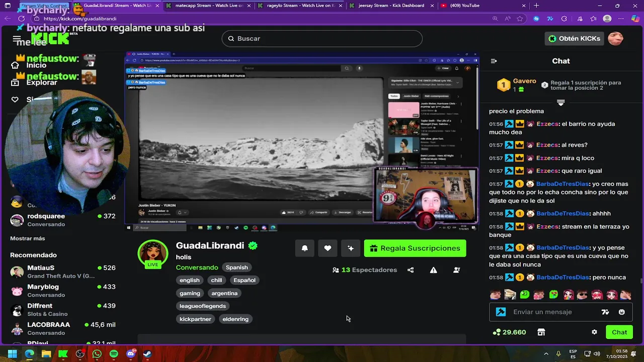Click the 29.660 points balance
Screen dimensions: 644x362
(509, 332)
